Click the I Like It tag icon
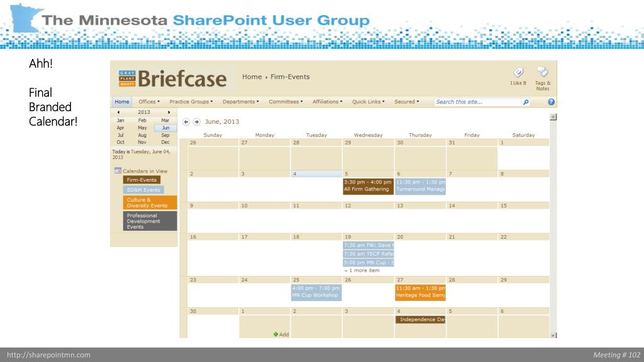Image resolution: width=644 pixels, height=362 pixels. pos(518,73)
